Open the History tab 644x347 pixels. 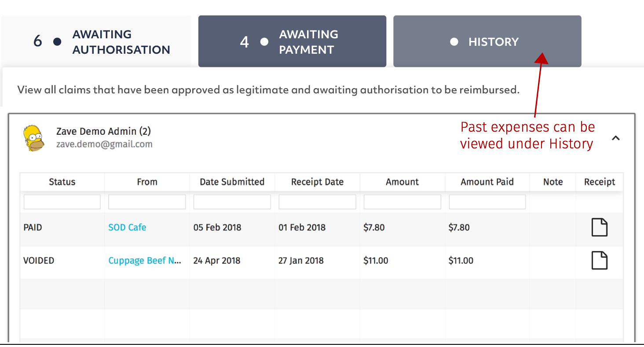coord(487,41)
